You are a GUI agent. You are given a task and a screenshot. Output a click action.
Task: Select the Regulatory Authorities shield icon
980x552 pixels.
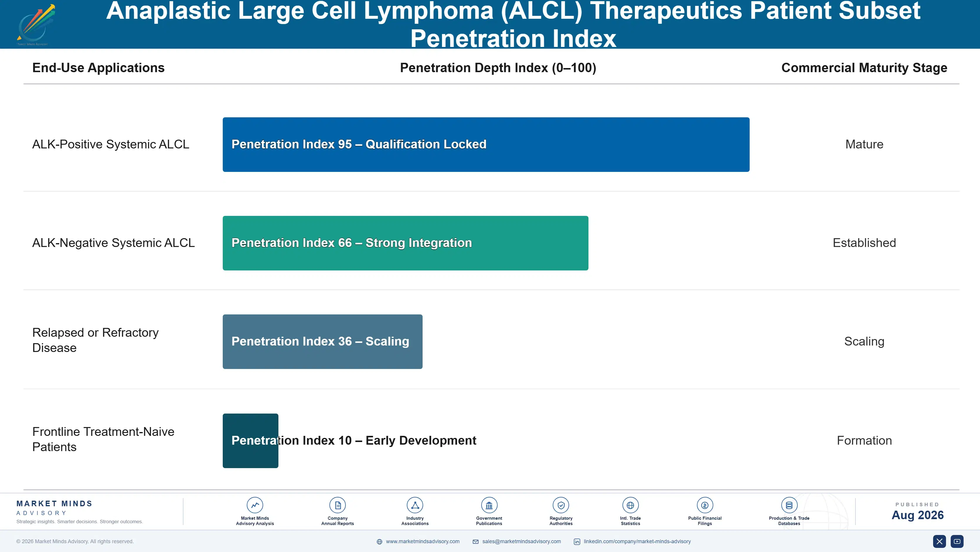coord(561,505)
